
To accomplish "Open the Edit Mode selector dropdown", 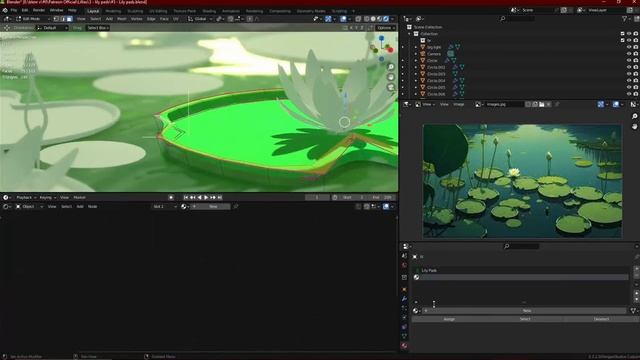I will 33,19.
